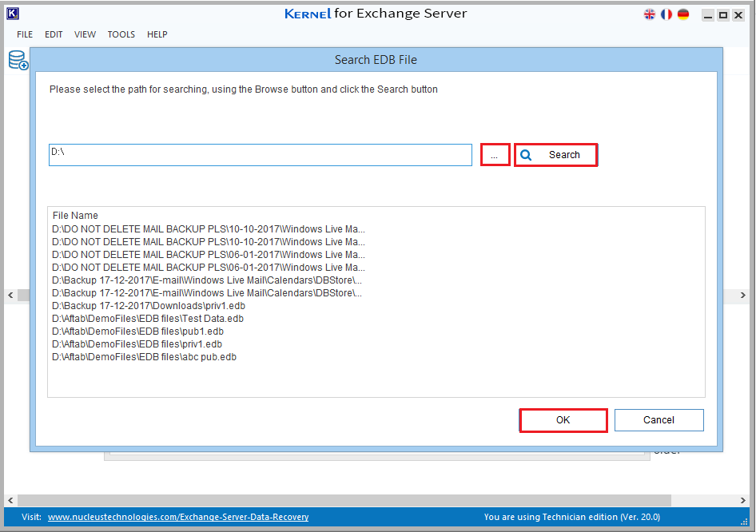Switch language using the French flag
Viewport: 756px width, 532px height.
pyautogui.click(x=666, y=14)
